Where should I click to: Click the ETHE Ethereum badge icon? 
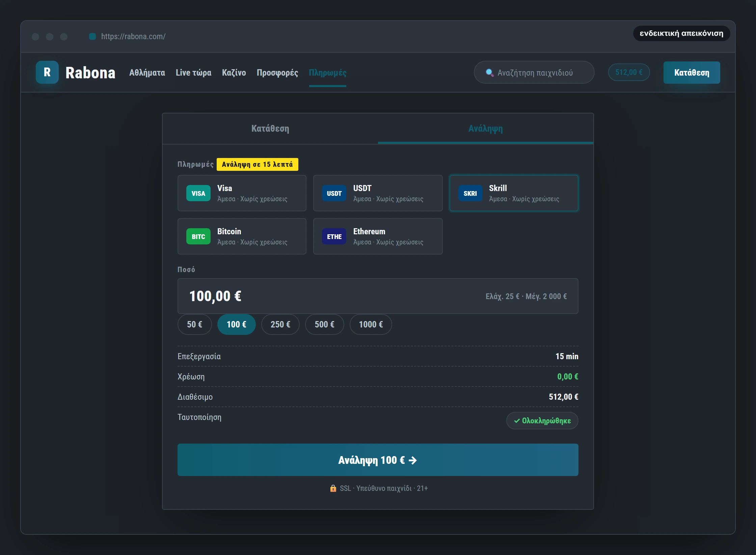(x=334, y=237)
